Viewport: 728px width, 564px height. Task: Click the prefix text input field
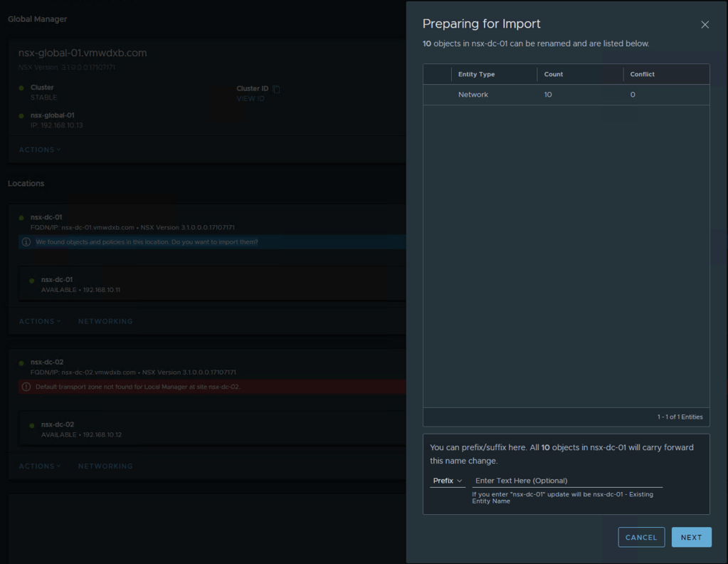point(567,481)
